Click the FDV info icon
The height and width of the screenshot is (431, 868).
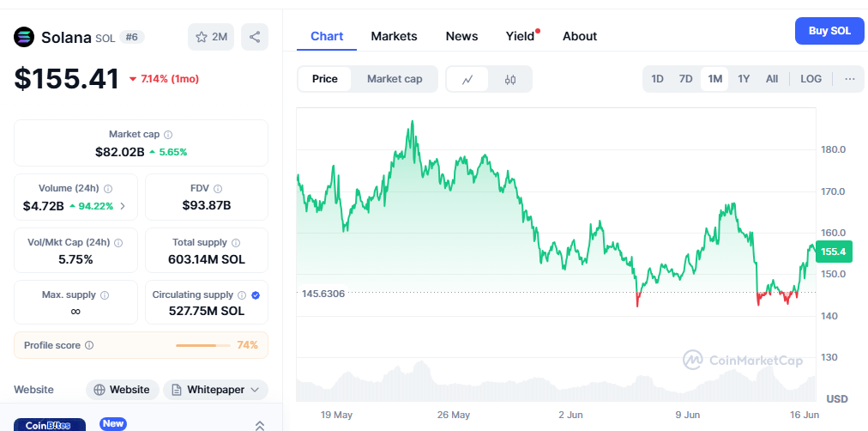pos(218,188)
